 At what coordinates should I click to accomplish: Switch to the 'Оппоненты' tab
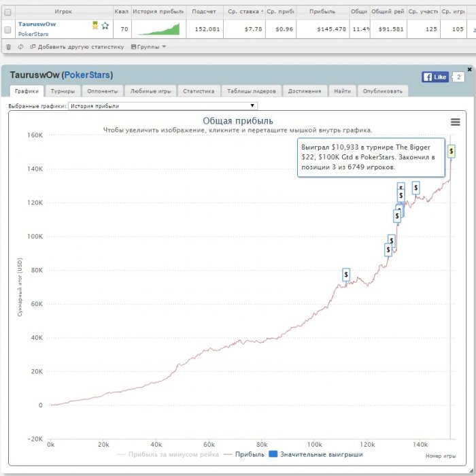pos(102,91)
